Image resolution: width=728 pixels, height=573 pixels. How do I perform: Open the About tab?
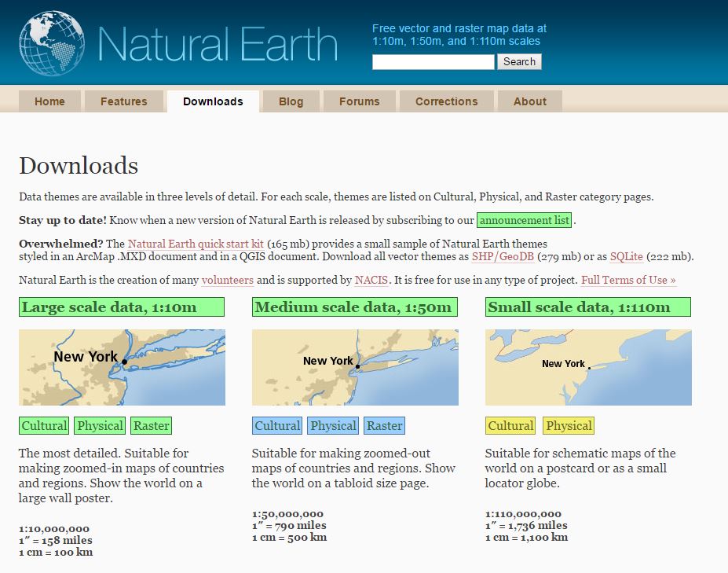529,101
